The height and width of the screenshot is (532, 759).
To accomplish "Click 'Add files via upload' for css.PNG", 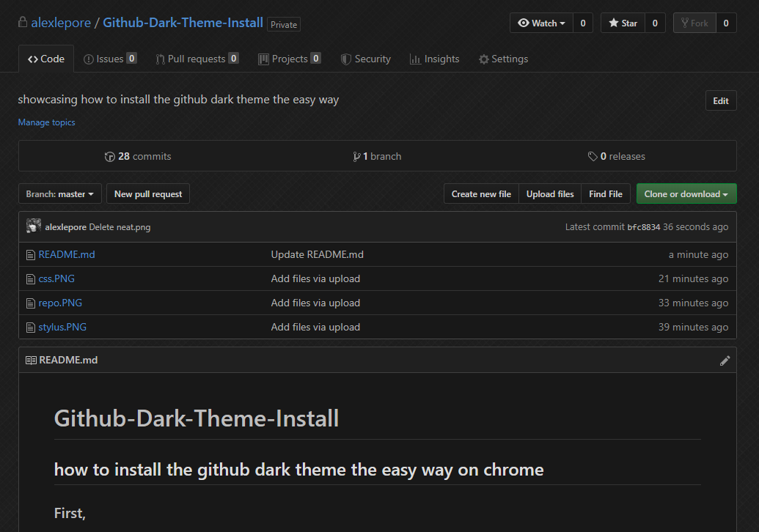I will pyautogui.click(x=315, y=279).
